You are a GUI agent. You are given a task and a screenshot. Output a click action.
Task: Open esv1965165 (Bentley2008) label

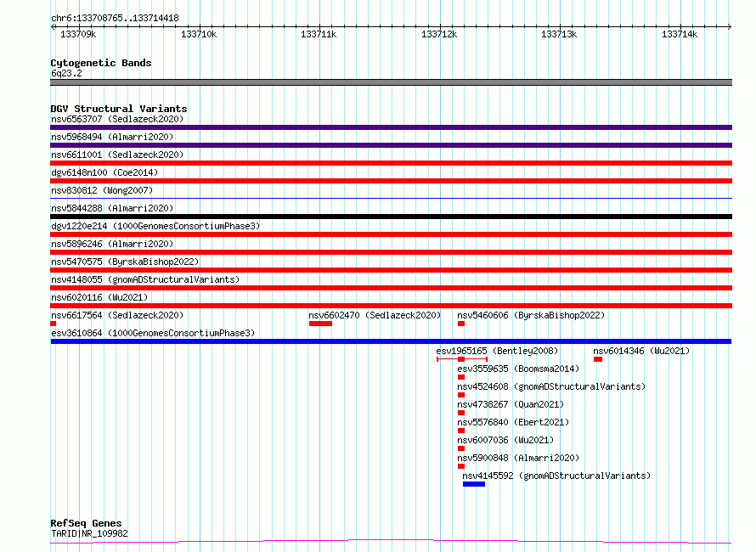click(497, 351)
